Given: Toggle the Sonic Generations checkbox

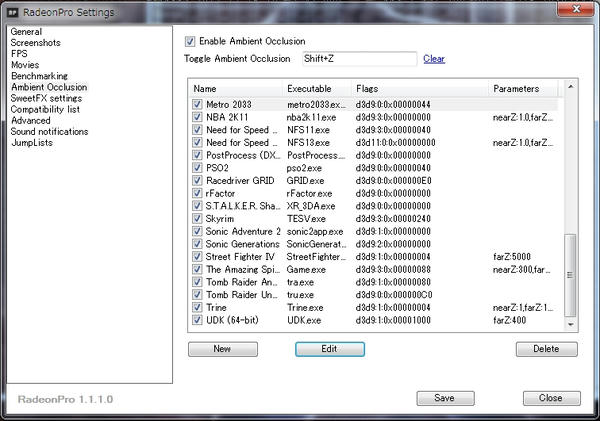Looking at the screenshot, I should coord(197,244).
